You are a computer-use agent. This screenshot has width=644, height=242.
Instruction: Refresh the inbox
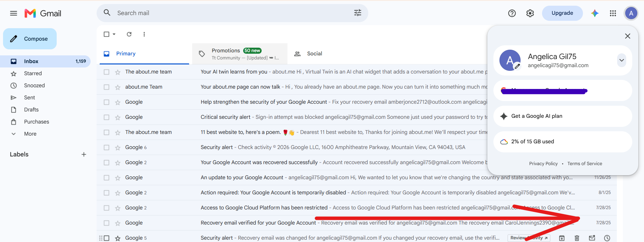coord(129,34)
